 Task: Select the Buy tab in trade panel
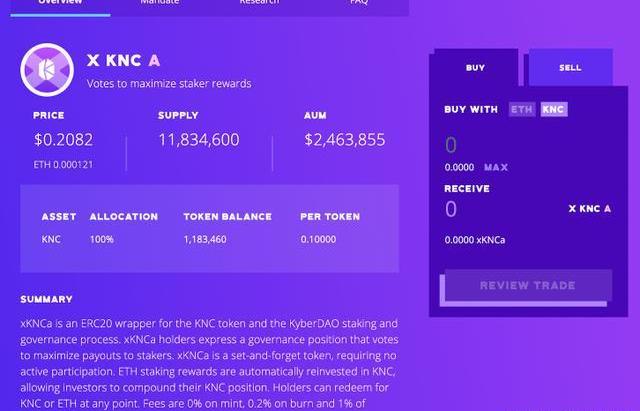pos(475,68)
